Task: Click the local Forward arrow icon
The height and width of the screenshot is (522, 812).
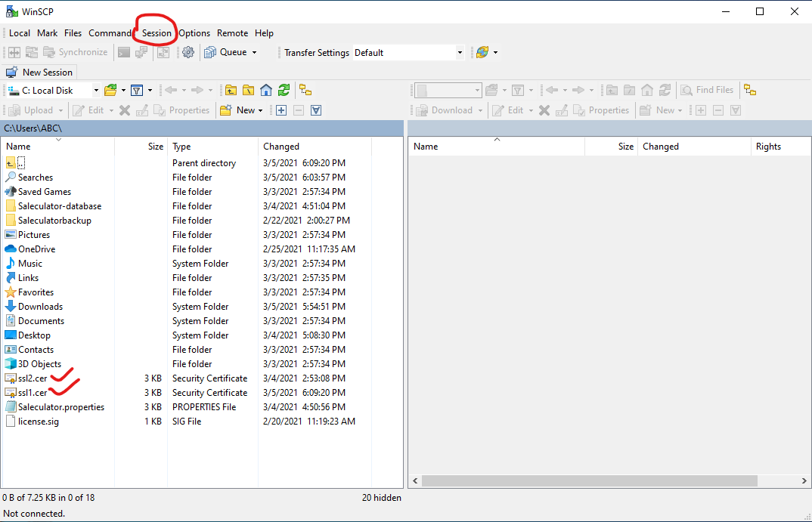Action: [197, 91]
